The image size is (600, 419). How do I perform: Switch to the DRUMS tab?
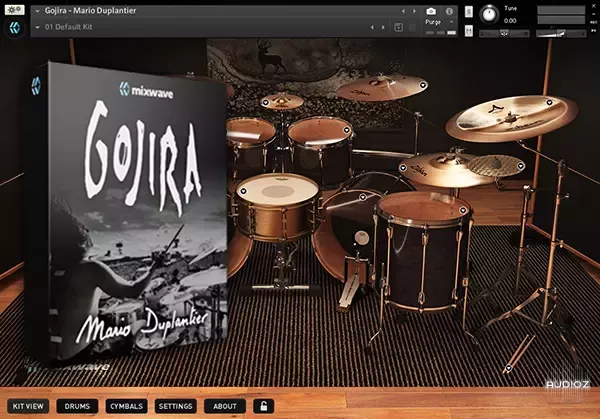pyautogui.click(x=77, y=406)
